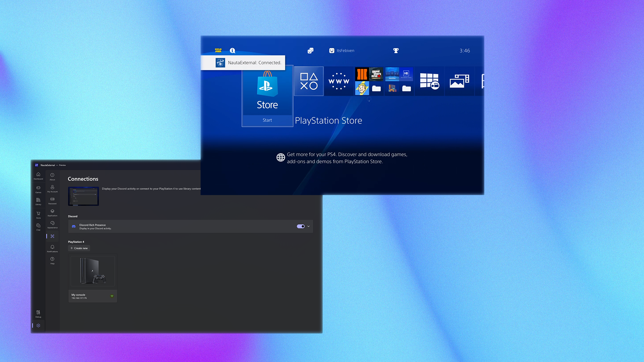Screen dimensions: 644x362
Task: Select the Settings gear in sidebar
Action: click(x=38, y=325)
